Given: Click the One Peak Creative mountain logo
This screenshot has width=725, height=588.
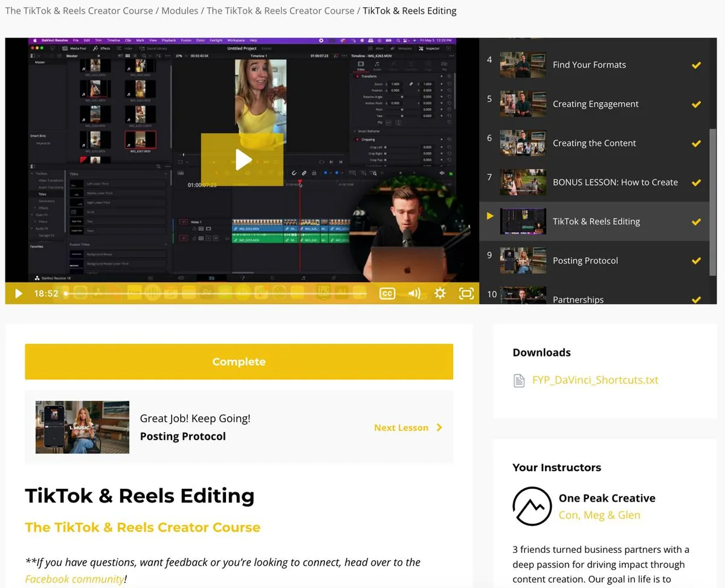Looking at the screenshot, I should pyautogui.click(x=532, y=507).
